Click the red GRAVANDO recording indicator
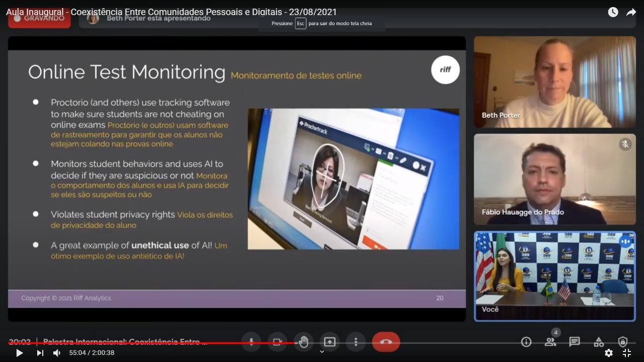This screenshot has height=362, width=644. pyautogui.click(x=39, y=19)
